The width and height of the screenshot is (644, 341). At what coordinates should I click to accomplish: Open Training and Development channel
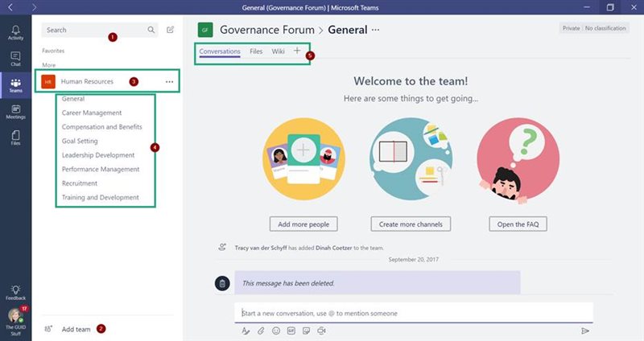pyautogui.click(x=100, y=197)
